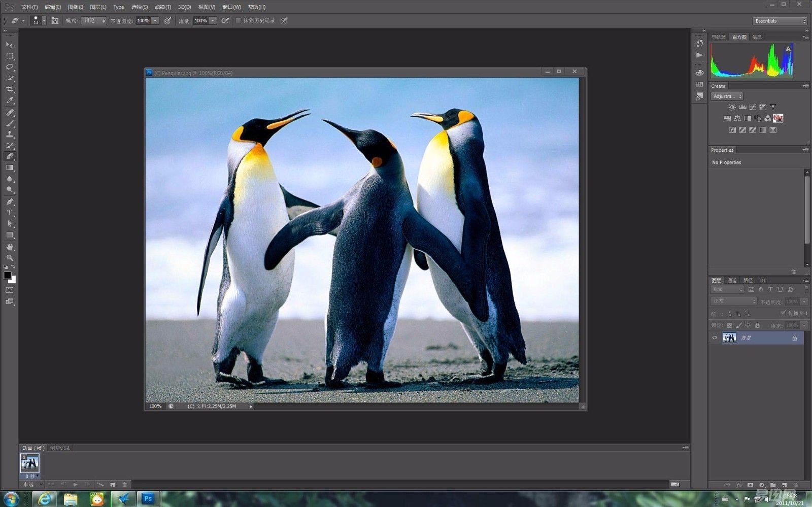Image resolution: width=812 pixels, height=507 pixels.
Task: Select the Eyedropper tool
Action: coord(10,101)
